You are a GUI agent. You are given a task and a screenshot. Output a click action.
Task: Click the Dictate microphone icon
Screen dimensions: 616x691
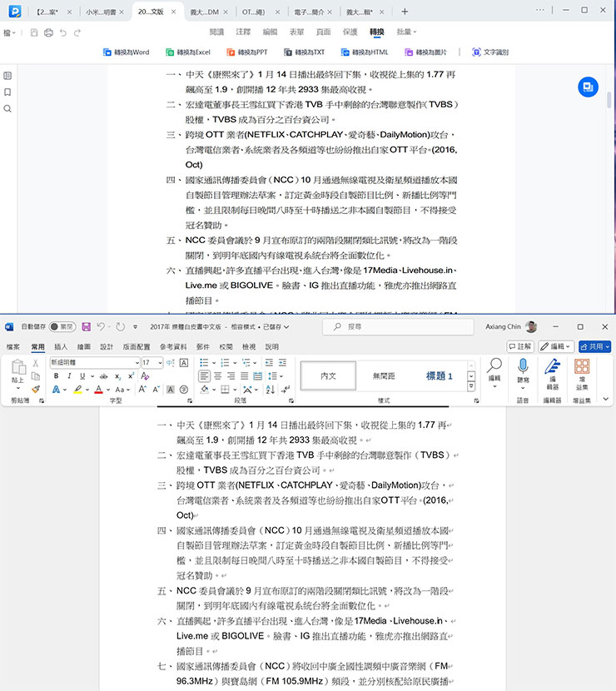[x=523, y=366]
